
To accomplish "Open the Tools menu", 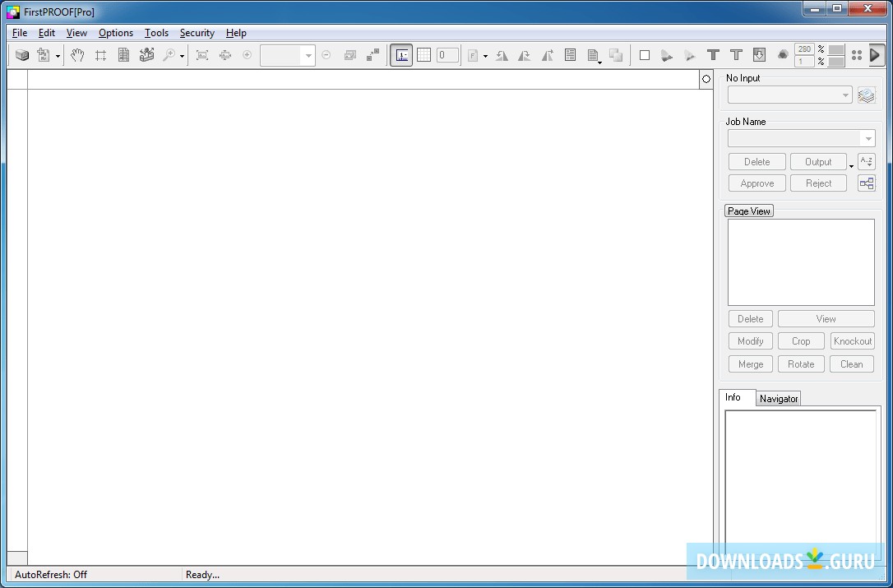I will click(x=156, y=33).
